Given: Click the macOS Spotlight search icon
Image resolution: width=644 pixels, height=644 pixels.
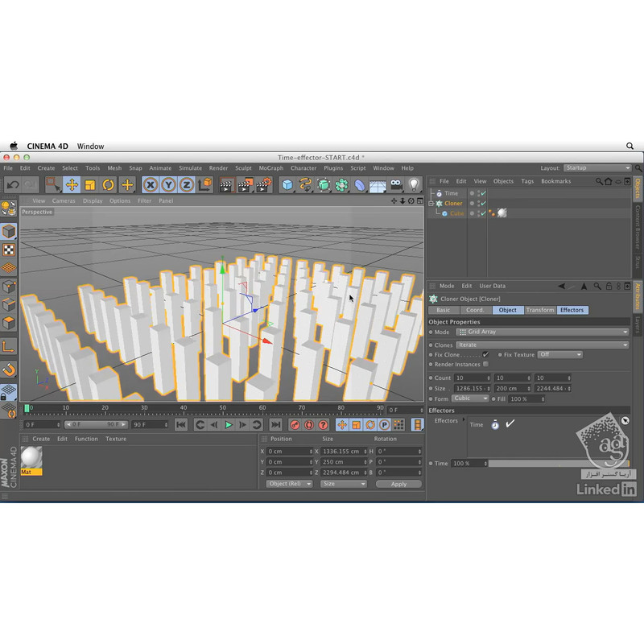Looking at the screenshot, I should point(630,146).
